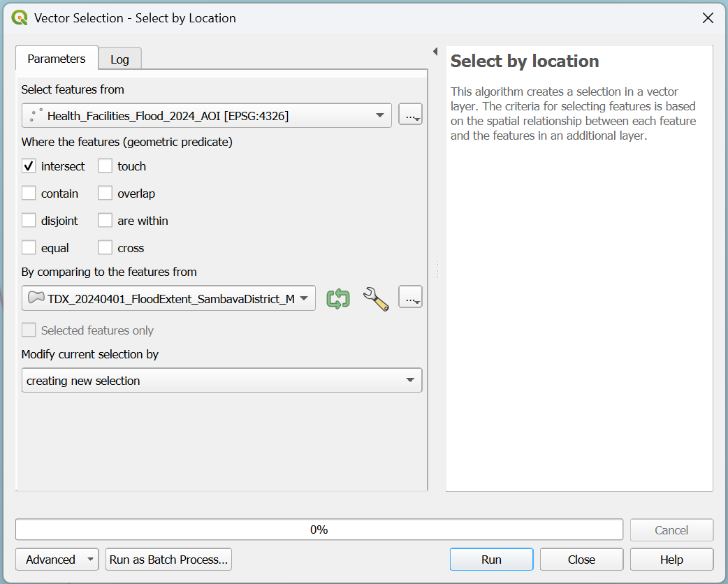The width and height of the screenshot is (728, 584).
Task: Expand the Advanced options menu
Action: click(57, 560)
